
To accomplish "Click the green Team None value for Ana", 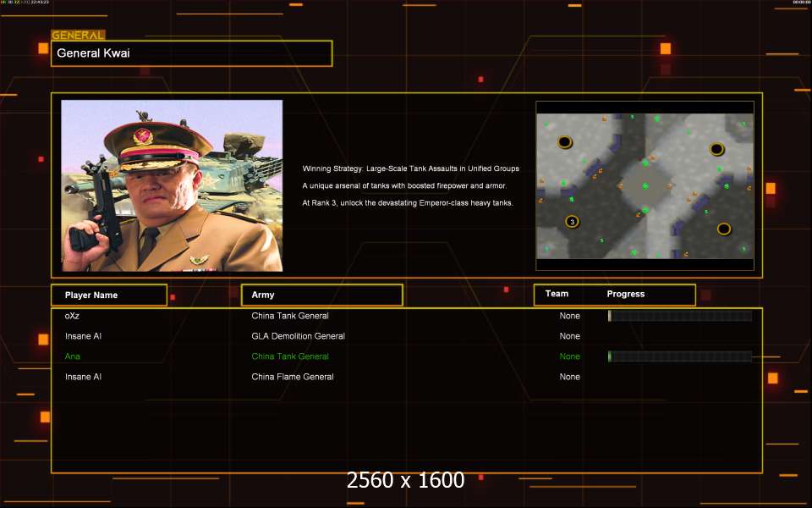I will tap(569, 356).
